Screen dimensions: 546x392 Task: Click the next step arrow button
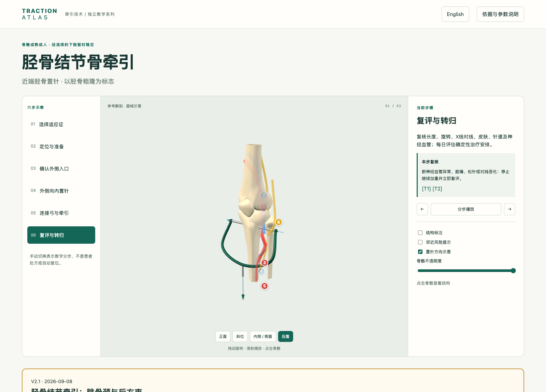(x=509, y=209)
